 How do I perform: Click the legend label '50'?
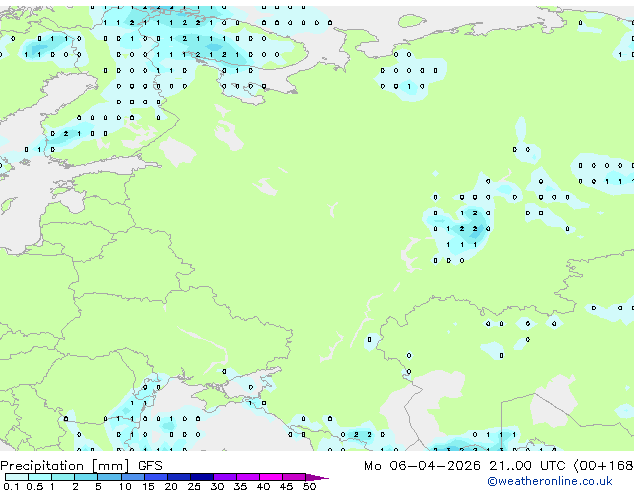(x=309, y=486)
